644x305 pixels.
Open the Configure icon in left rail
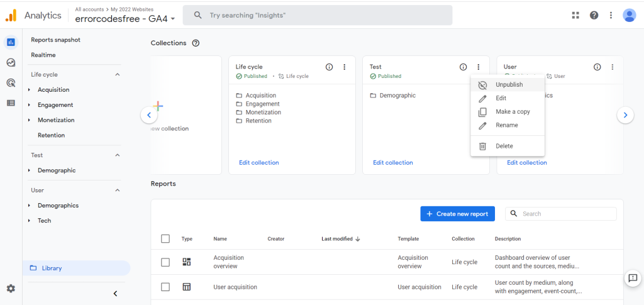11,103
